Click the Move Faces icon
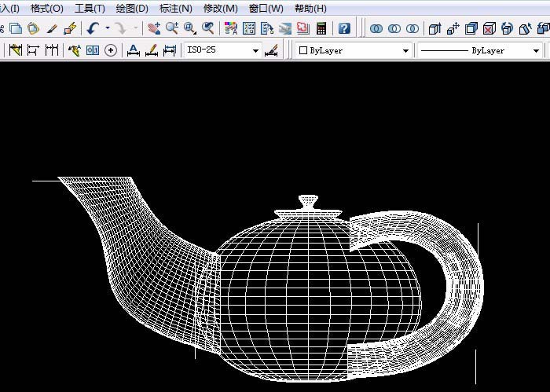Image resolution: width=550 pixels, height=392 pixels. coord(453,28)
